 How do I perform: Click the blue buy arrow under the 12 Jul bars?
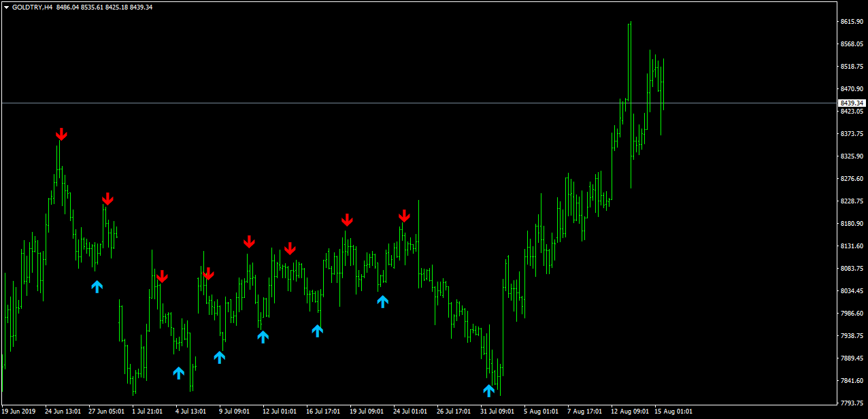click(263, 336)
